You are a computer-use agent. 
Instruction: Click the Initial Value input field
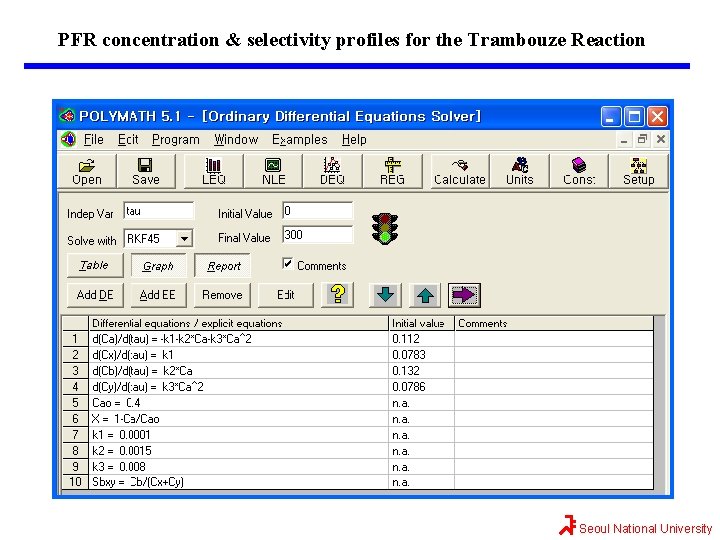(317, 211)
